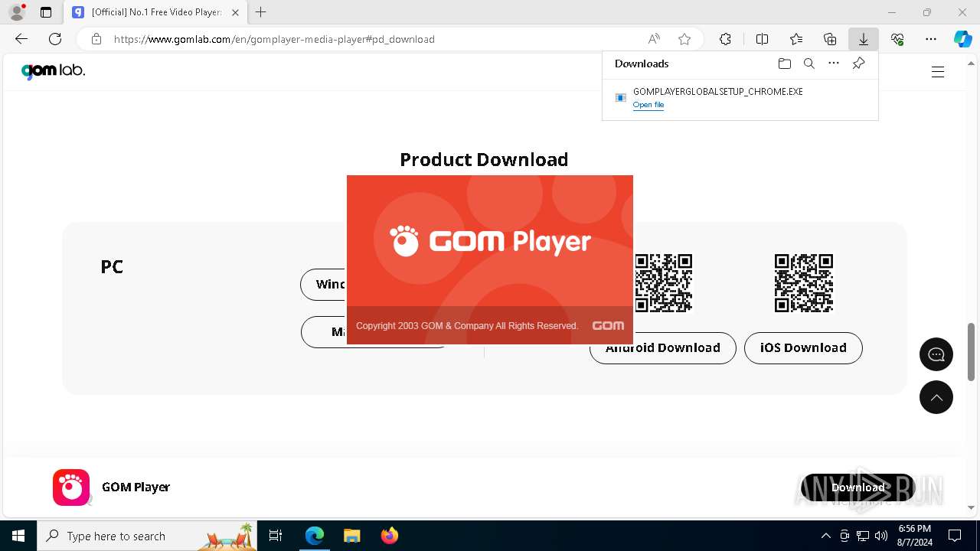Open more options in Downloads panel
980x551 pixels.
pyautogui.click(x=834, y=64)
